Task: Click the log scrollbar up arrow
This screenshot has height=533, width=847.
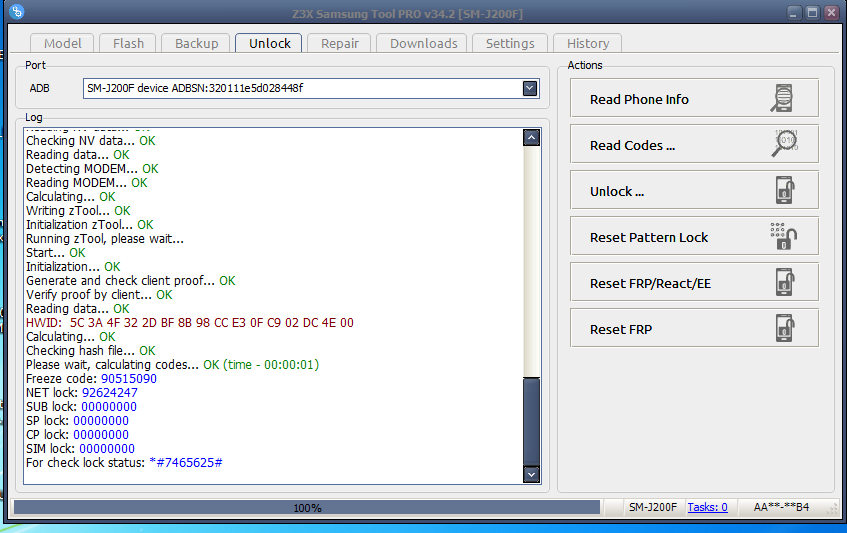Action: coord(532,138)
